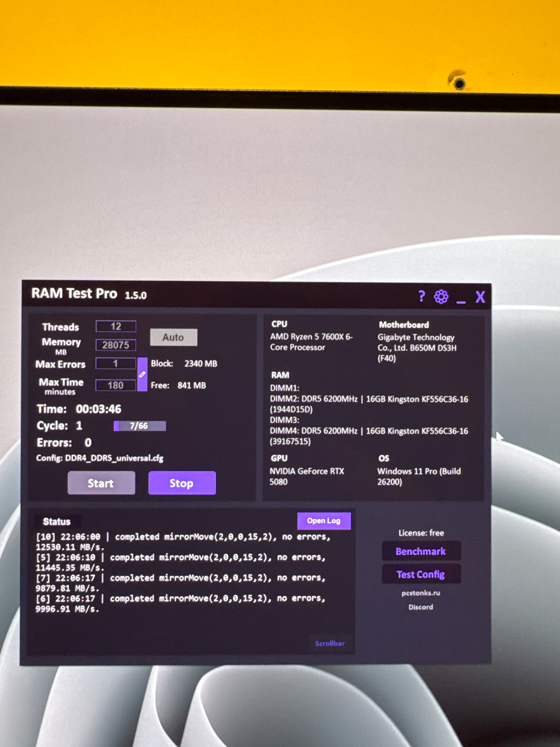Close RAM Test Pro with the X

point(480,297)
